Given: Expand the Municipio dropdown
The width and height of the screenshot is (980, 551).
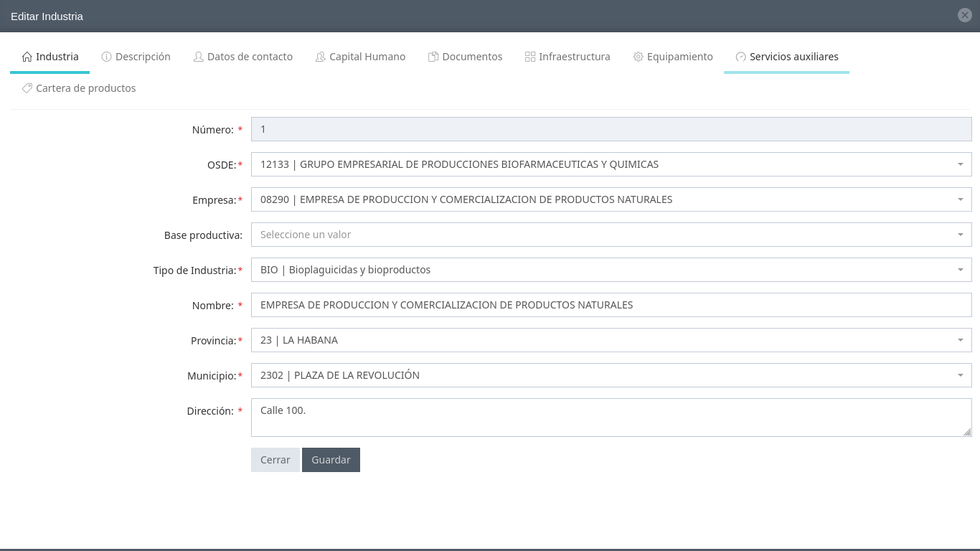Looking at the screenshot, I should pyautogui.click(x=960, y=375).
